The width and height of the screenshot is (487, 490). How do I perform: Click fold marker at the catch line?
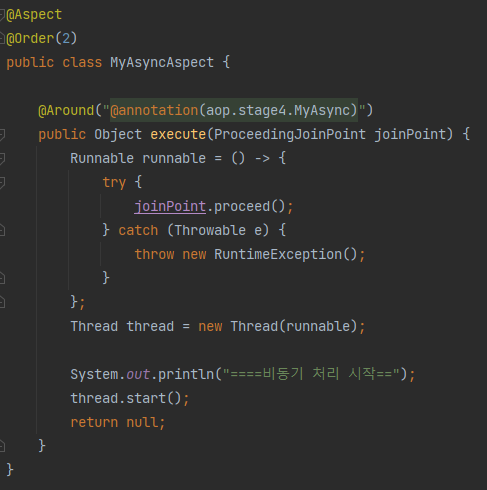(x=2, y=230)
